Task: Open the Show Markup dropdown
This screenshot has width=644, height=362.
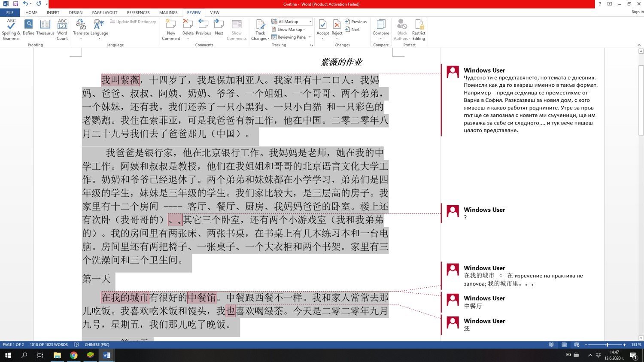Action: (x=291, y=30)
